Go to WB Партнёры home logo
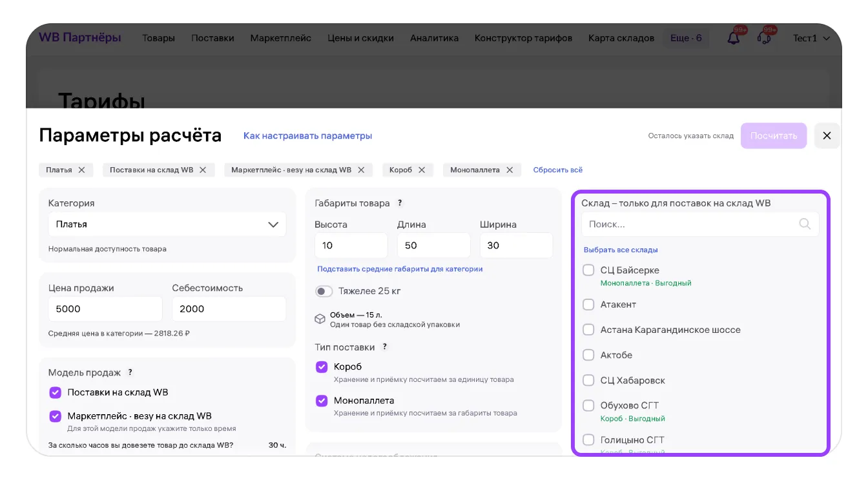This screenshot has width=868, height=480. [80, 37]
